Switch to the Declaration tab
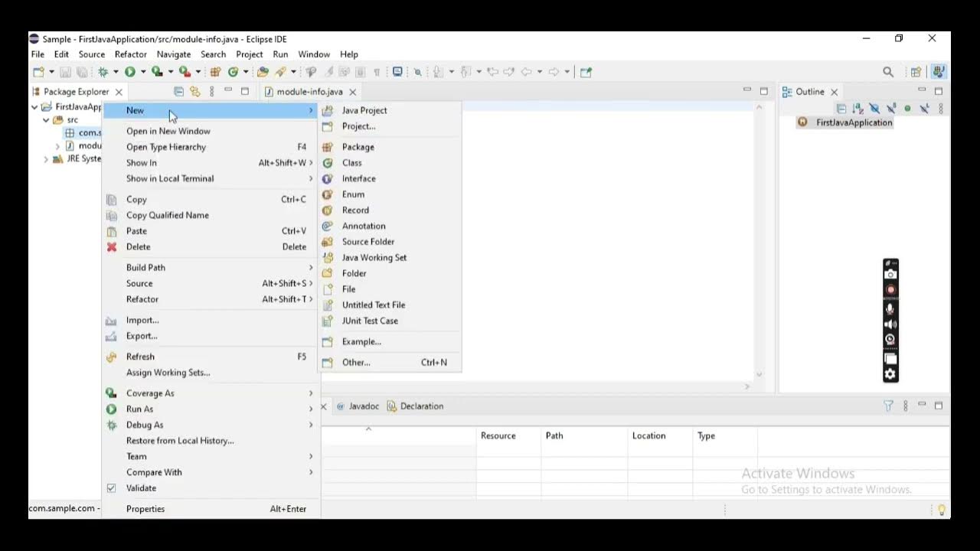This screenshot has height=551, width=980. tap(415, 406)
